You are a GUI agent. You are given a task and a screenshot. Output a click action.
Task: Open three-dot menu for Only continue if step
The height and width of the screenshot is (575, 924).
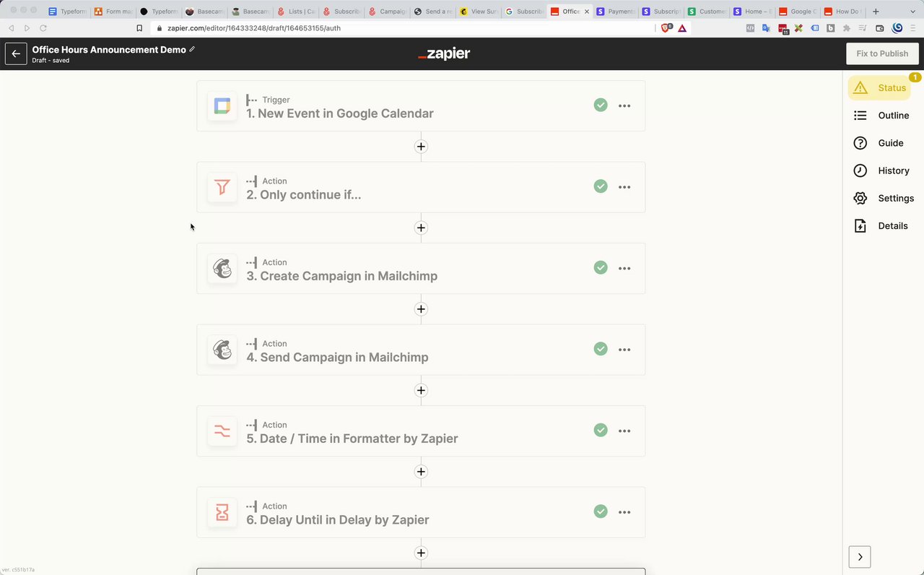pos(624,187)
